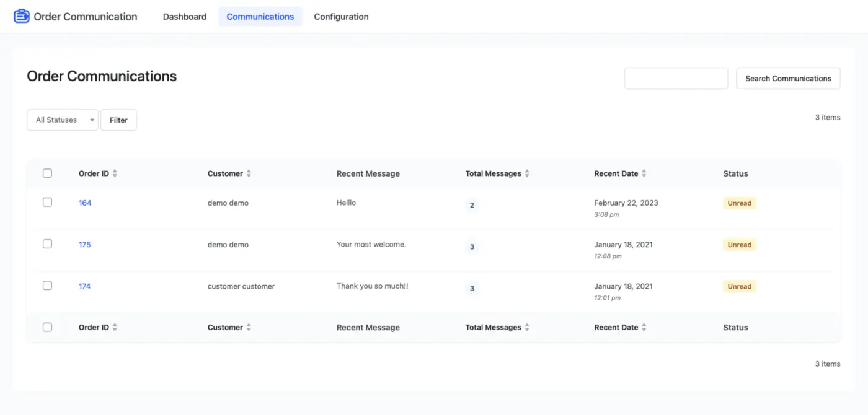Click the Unread badge on order 164
The width and height of the screenshot is (868, 415).
coord(739,203)
